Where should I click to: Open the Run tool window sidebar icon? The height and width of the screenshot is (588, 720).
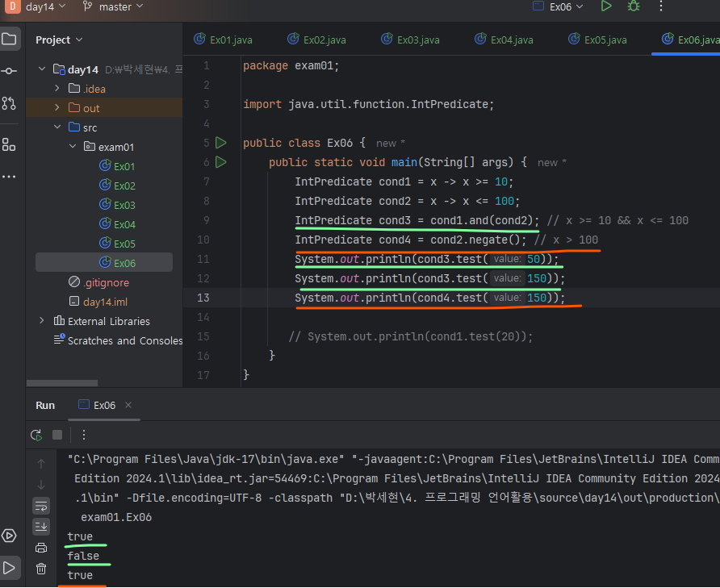[9, 569]
